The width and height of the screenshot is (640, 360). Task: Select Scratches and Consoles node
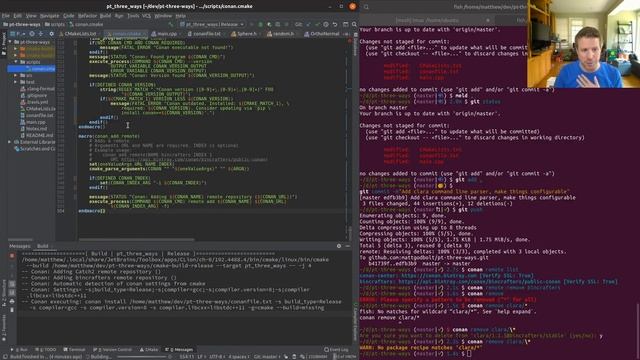pyautogui.click(x=34, y=149)
